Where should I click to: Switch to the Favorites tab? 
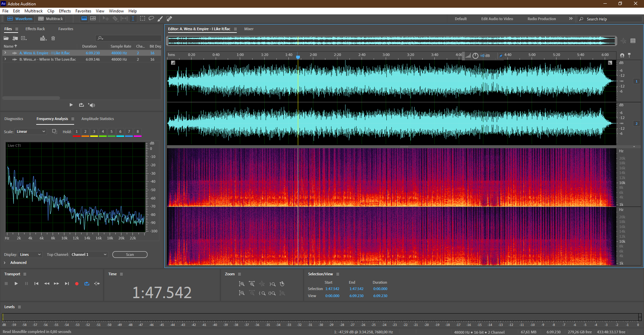point(66,29)
